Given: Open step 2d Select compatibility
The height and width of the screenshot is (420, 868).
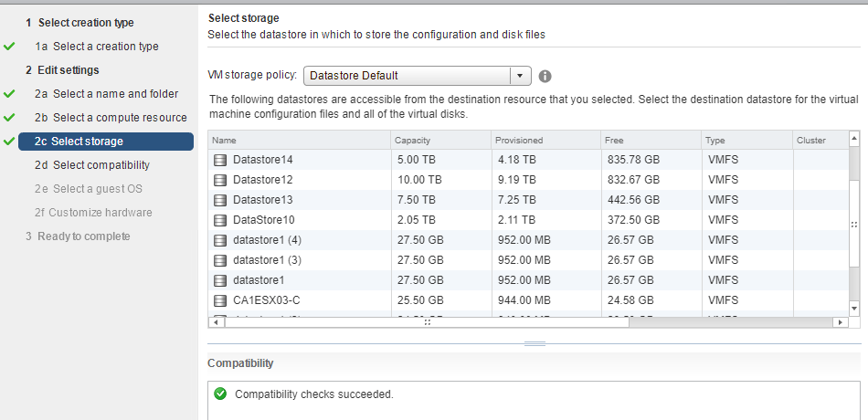Looking at the screenshot, I should (92, 165).
